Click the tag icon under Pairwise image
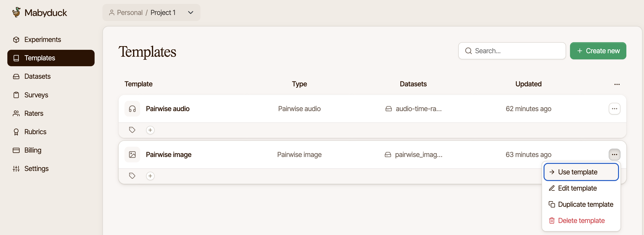 [x=132, y=176]
